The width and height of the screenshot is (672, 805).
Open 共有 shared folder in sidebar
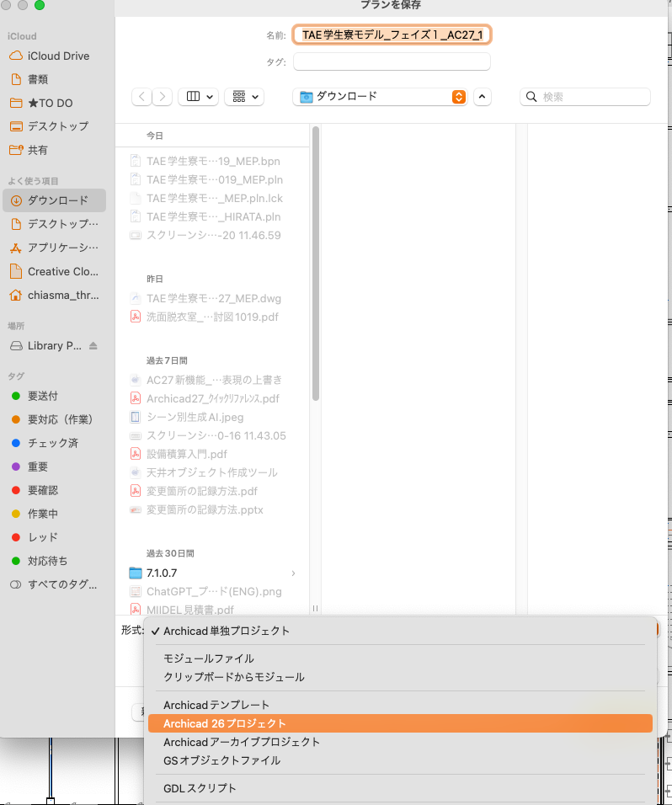point(54,150)
